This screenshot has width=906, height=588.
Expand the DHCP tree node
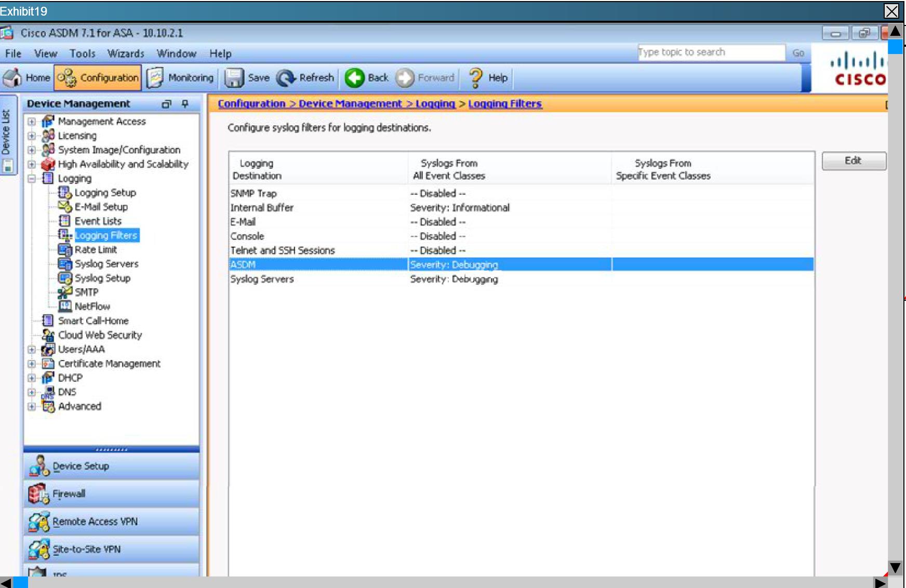click(32, 378)
